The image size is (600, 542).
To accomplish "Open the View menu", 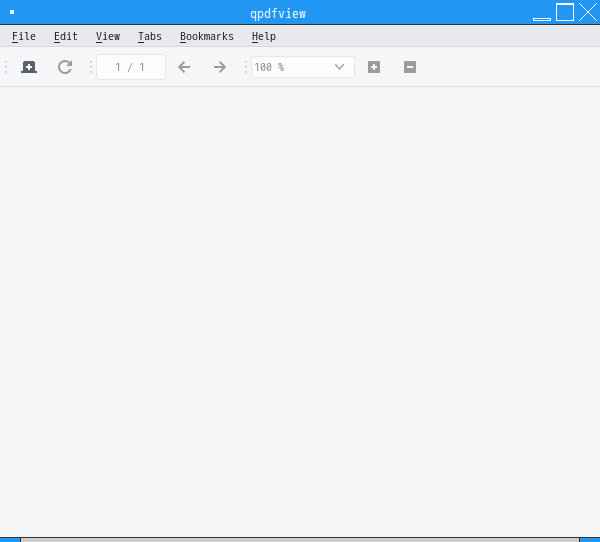I will [108, 36].
